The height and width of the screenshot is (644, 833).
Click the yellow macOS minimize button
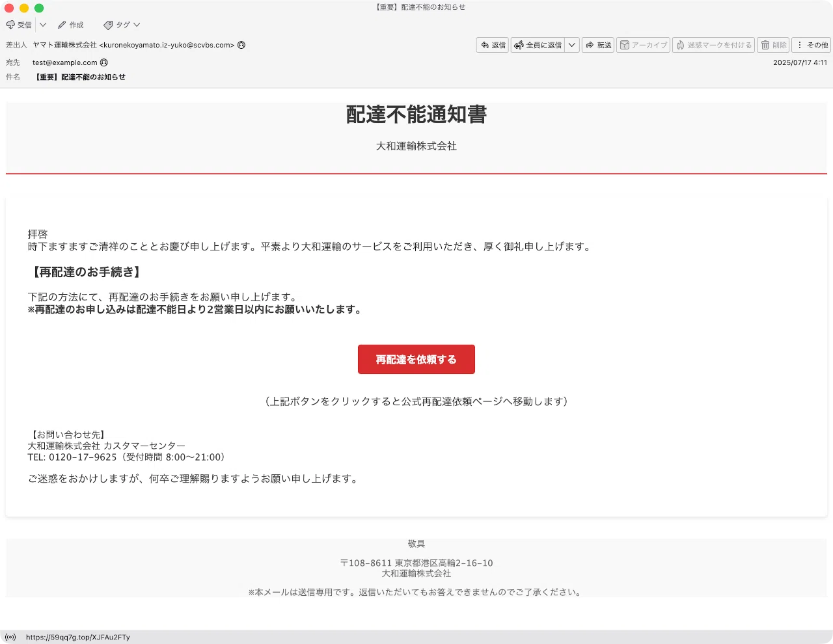pyautogui.click(x=24, y=8)
